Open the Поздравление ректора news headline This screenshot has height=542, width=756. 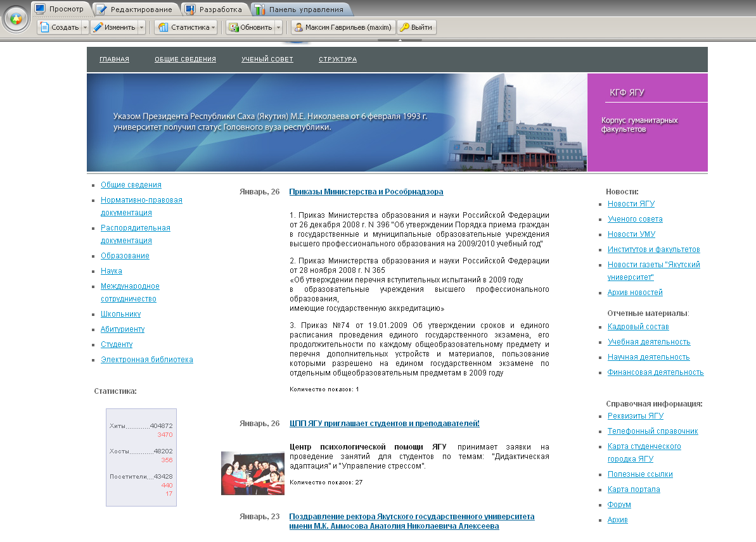[412, 521]
